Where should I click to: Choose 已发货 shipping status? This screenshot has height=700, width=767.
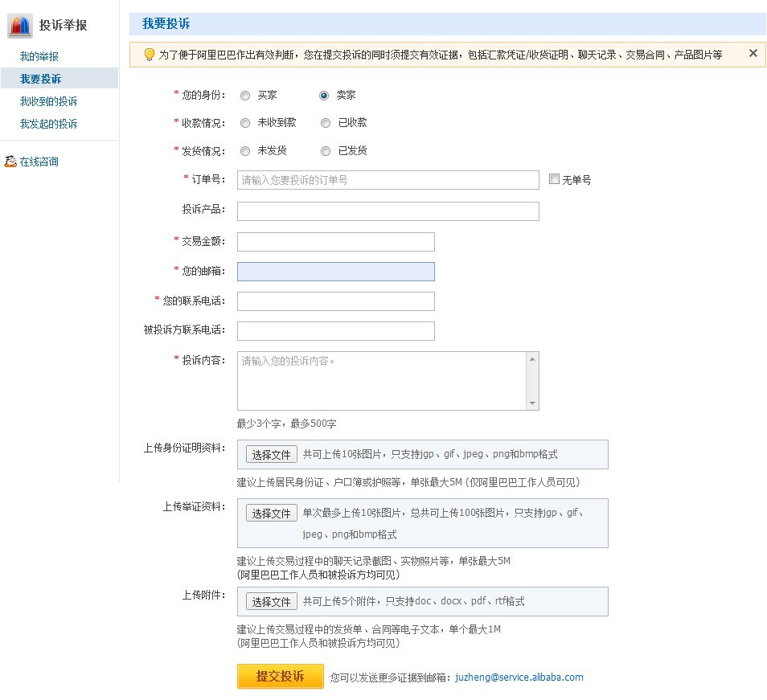click(x=326, y=151)
